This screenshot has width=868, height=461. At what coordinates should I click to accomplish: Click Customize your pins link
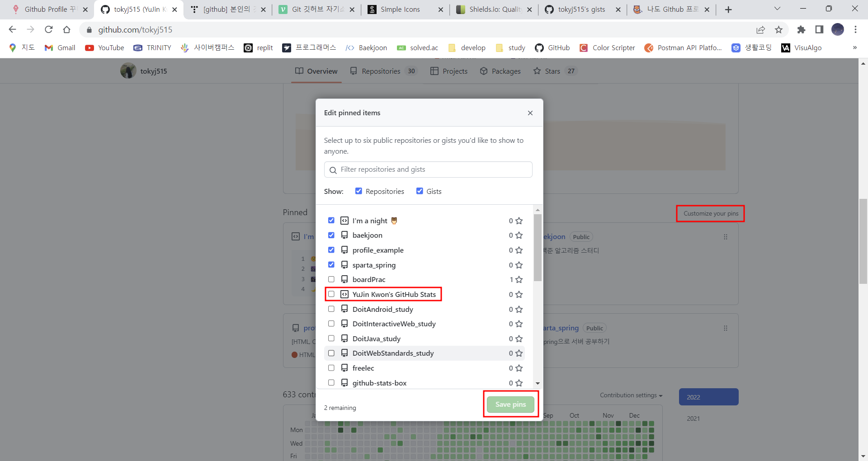pyautogui.click(x=711, y=213)
